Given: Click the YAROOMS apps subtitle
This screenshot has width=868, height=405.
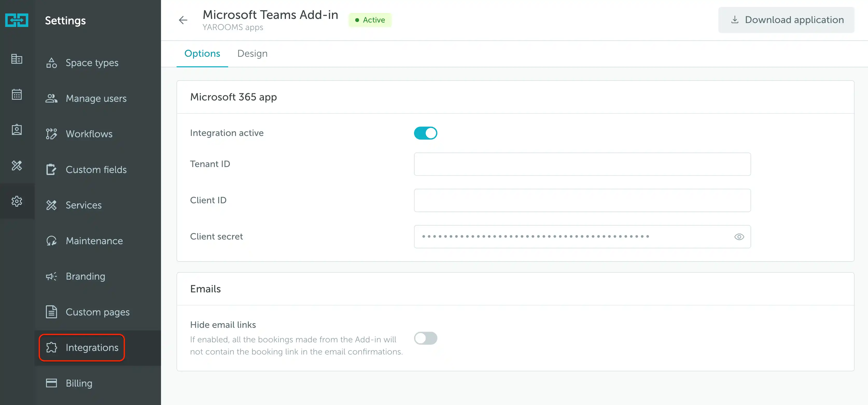Looking at the screenshot, I should pyautogui.click(x=233, y=27).
